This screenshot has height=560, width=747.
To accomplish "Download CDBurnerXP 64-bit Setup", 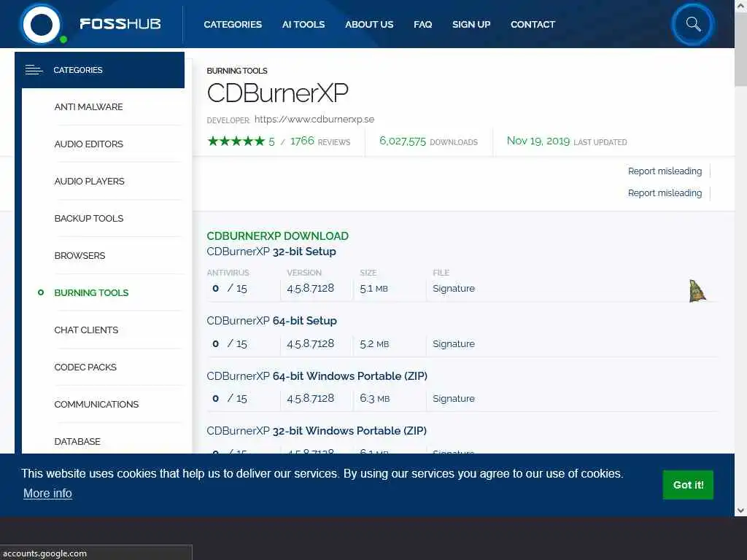I will pyautogui.click(x=271, y=321).
